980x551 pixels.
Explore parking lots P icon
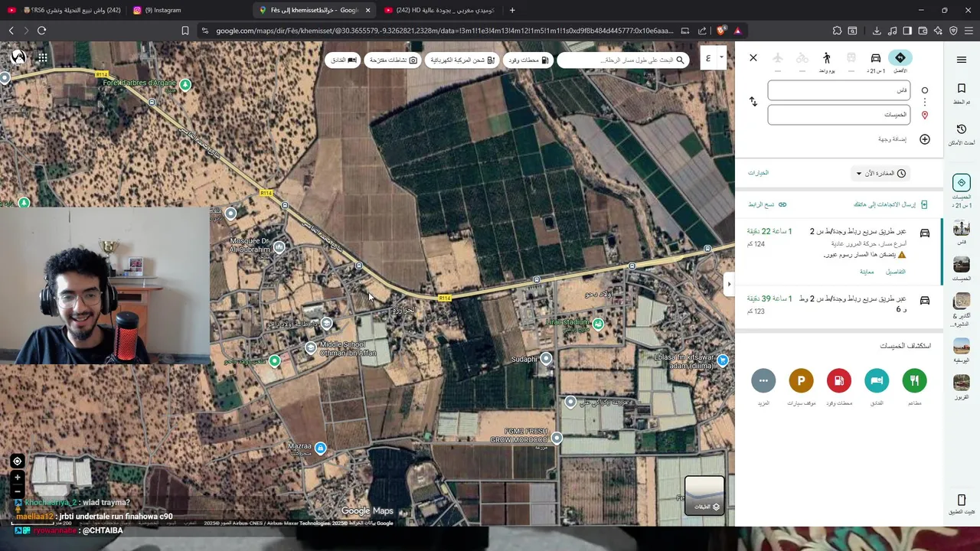pyautogui.click(x=801, y=380)
